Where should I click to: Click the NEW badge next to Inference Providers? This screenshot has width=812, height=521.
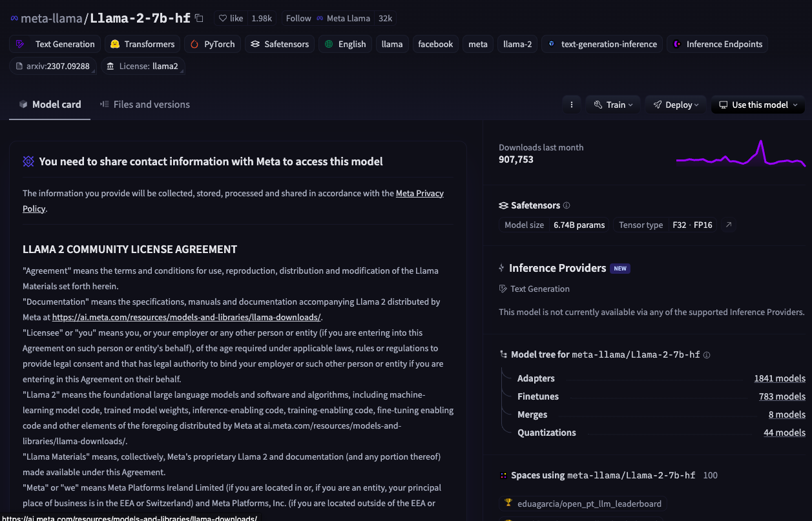[x=620, y=269]
